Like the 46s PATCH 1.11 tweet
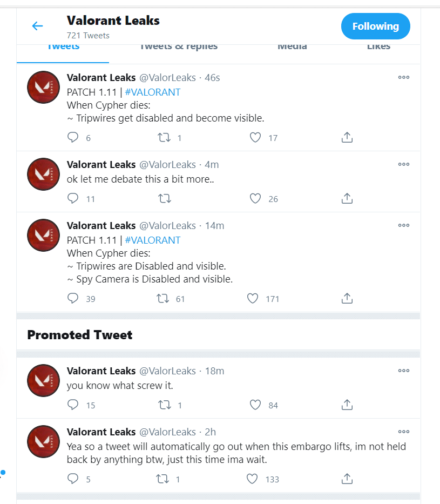This screenshot has height=504, width=440. (255, 138)
